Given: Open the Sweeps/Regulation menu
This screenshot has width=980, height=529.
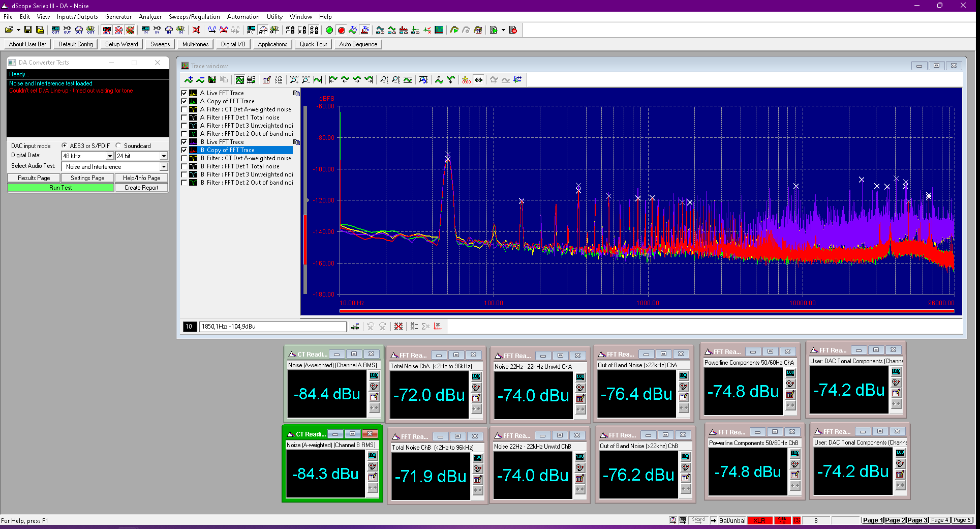Looking at the screenshot, I should click(x=194, y=17).
